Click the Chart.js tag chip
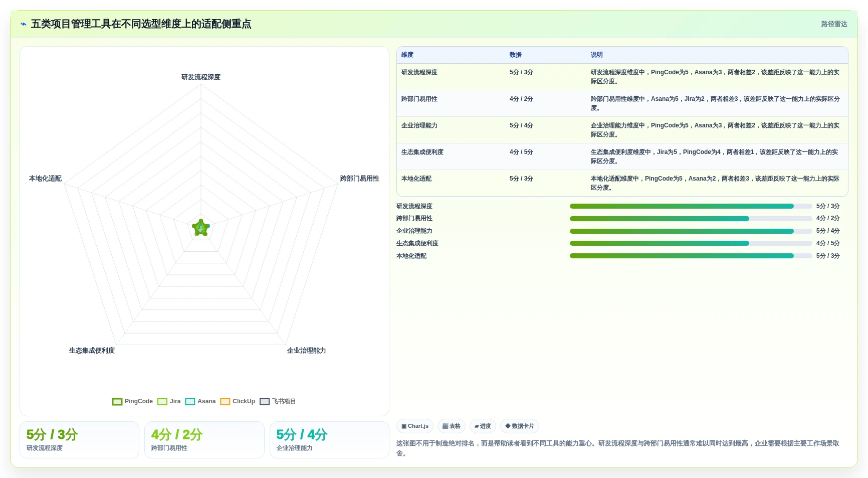 tap(415, 426)
